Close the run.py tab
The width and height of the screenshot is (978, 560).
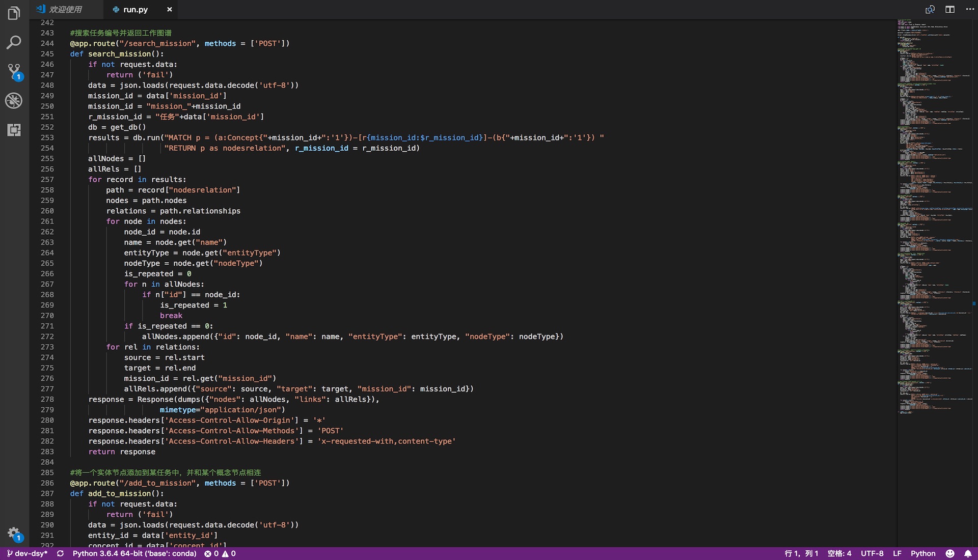(x=170, y=9)
